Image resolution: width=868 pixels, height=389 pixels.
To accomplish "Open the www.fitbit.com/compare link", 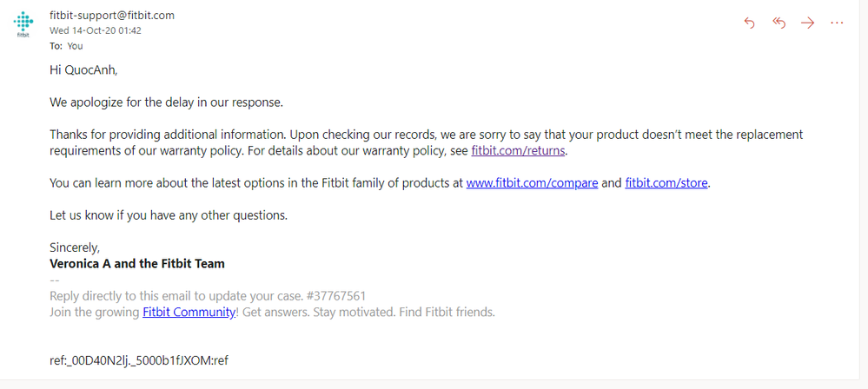I will tap(532, 183).
